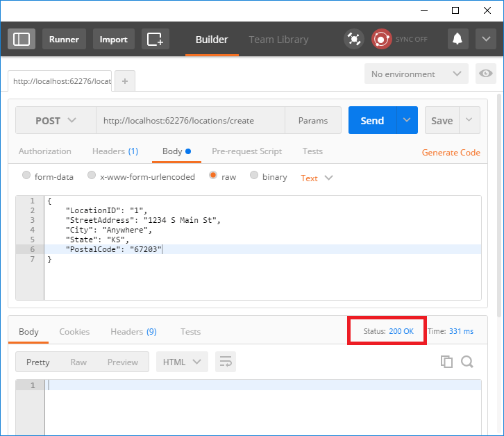The width and height of the screenshot is (504, 436).
Task: Select the binary radio button
Action: (x=254, y=175)
